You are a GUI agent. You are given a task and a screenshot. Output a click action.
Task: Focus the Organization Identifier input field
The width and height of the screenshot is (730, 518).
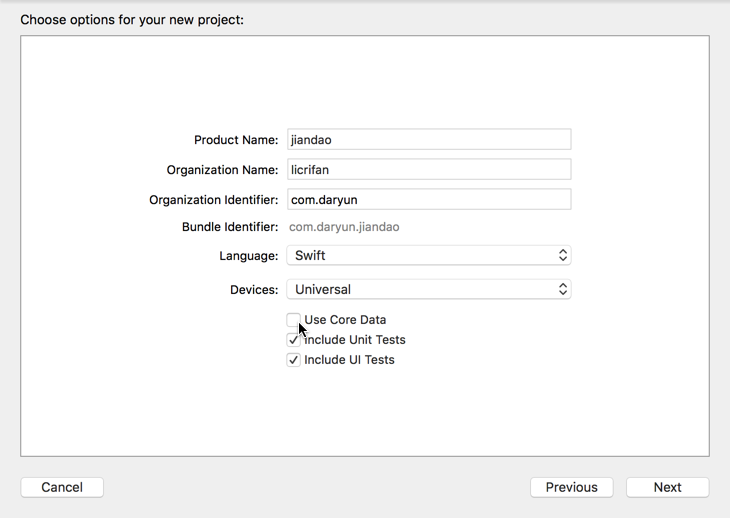tap(429, 200)
